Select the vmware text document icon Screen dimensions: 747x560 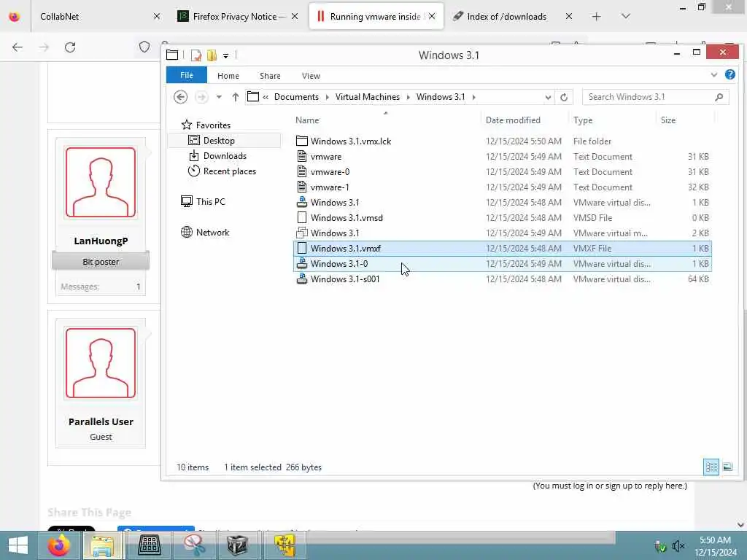301,156
